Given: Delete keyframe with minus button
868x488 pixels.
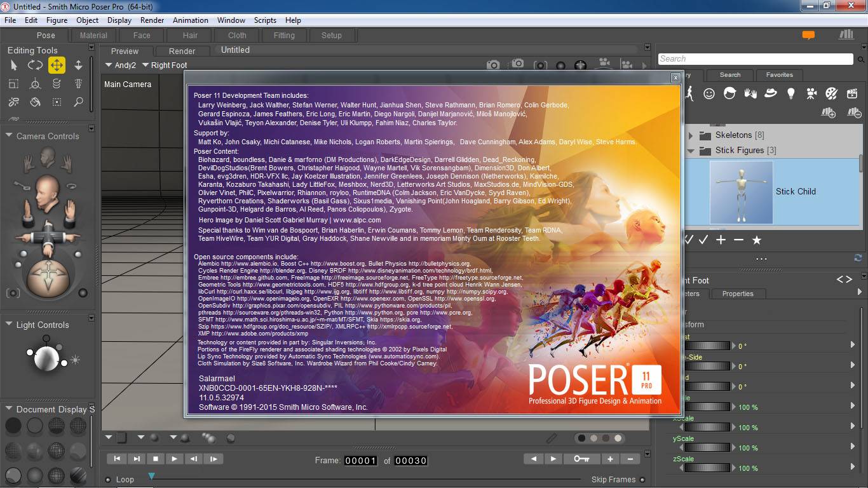Looking at the screenshot, I should point(630,459).
